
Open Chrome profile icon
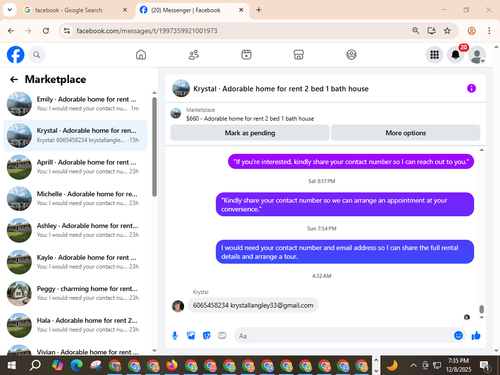[x=472, y=31]
